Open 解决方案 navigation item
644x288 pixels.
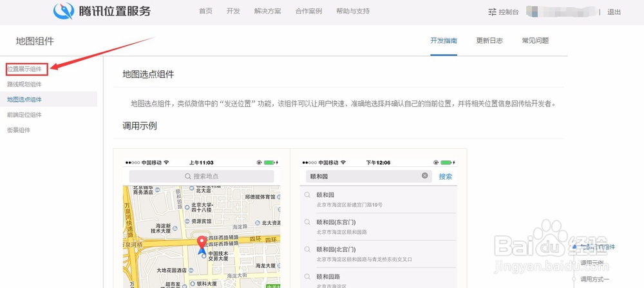tap(268, 11)
